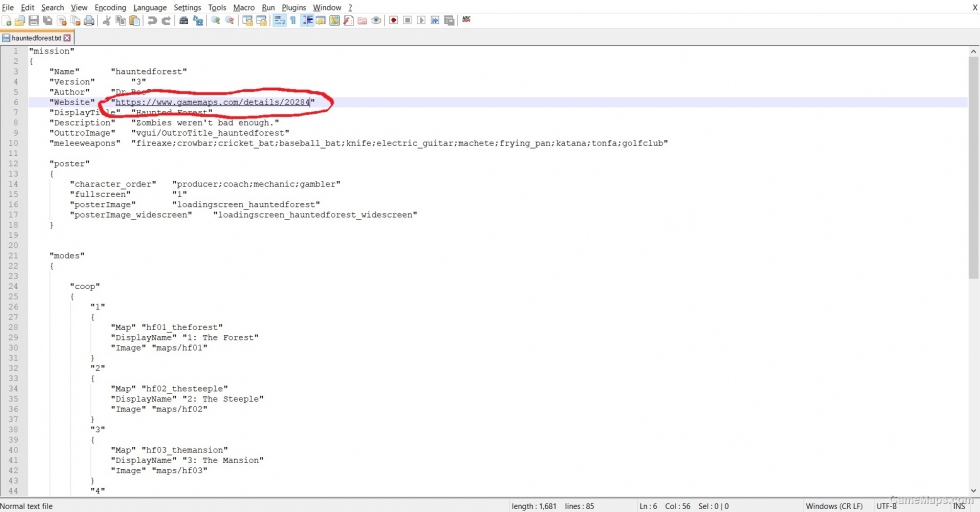Open the Plugins menu
The image size is (980, 512).
click(294, 8)
